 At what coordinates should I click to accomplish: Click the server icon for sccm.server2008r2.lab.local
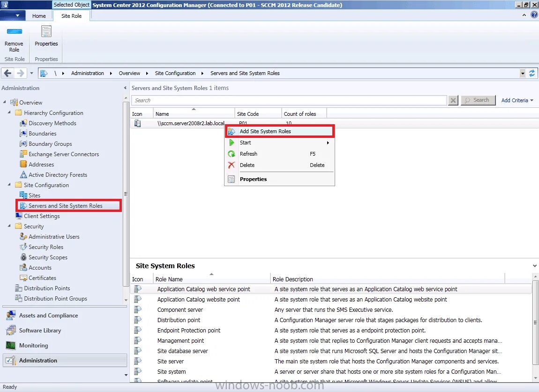click(137, 123)
